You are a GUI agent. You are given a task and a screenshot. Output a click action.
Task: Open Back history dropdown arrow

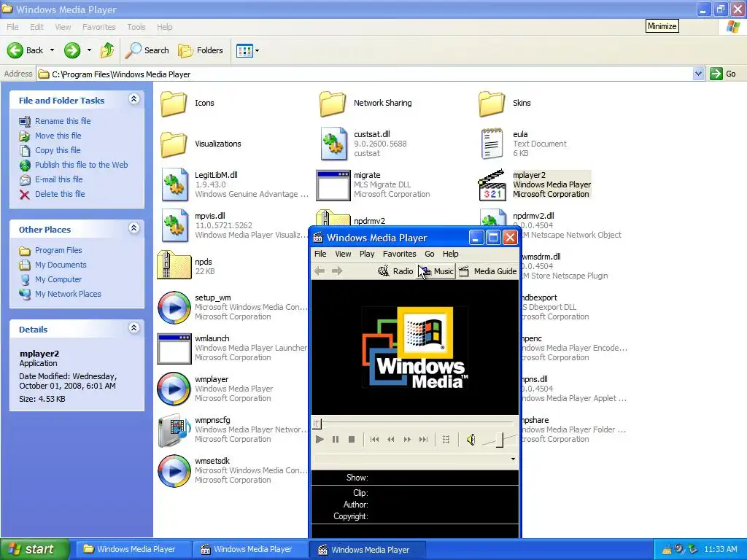52,50
